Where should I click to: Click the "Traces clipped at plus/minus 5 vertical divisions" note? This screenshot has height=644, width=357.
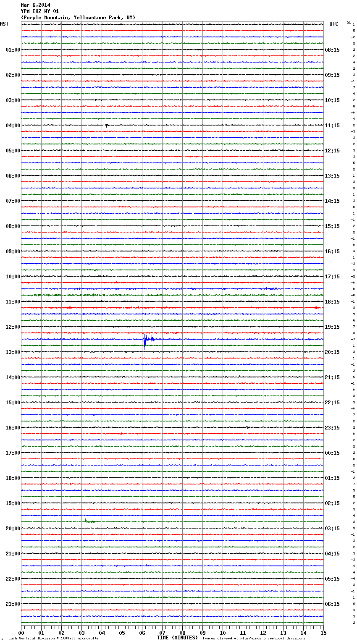pos(254,639)
